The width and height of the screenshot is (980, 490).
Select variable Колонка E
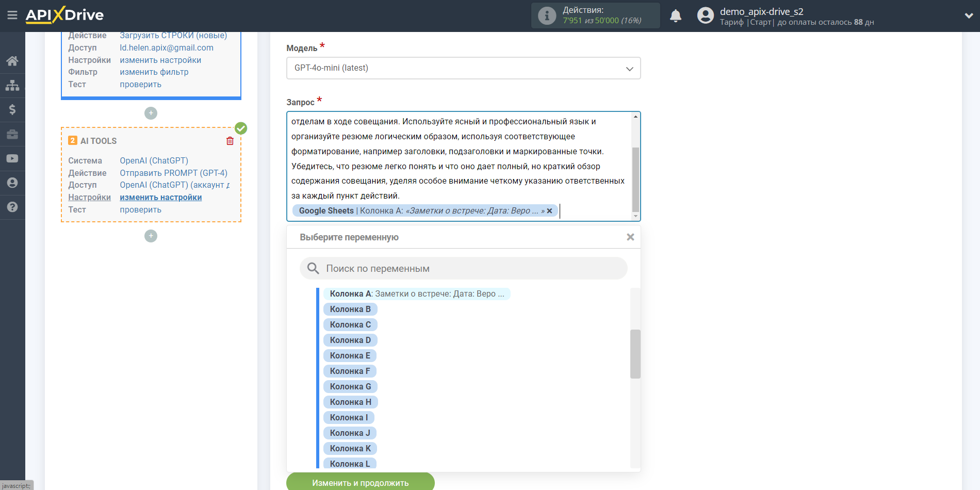tap(350, 355)
